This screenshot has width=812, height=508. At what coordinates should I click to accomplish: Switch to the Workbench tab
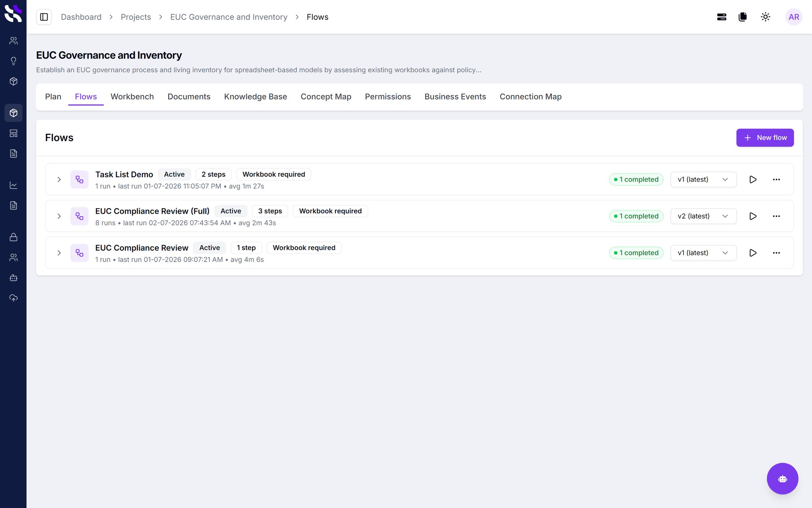(x=132, y=97)
